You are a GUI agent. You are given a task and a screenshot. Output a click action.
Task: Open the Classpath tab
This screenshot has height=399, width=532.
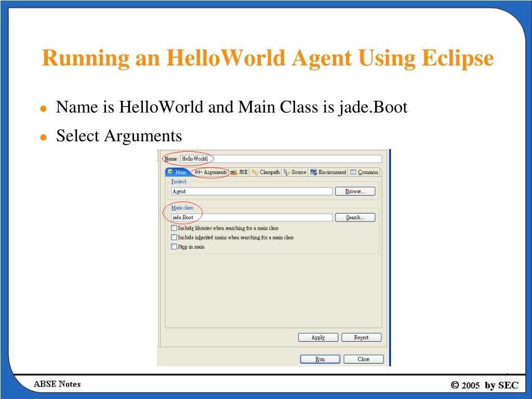click(x=265, y=172)
